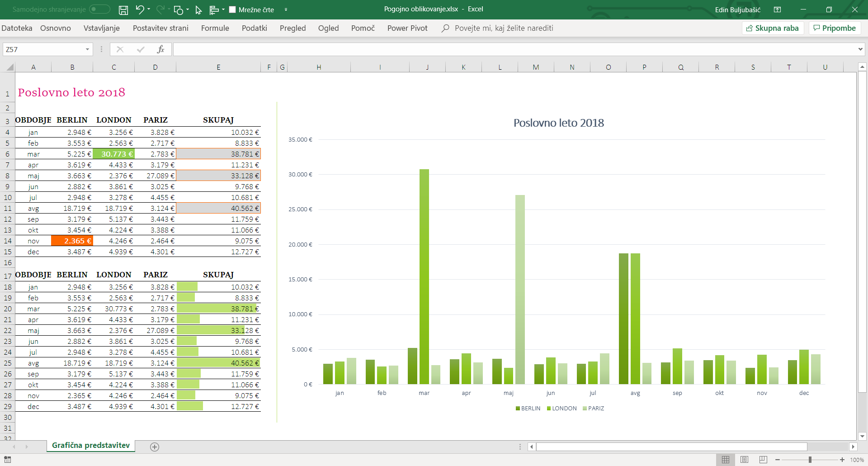Click the vertical scrollbar thumb
This screenshot has width=868, height=466.
(862, 232)
